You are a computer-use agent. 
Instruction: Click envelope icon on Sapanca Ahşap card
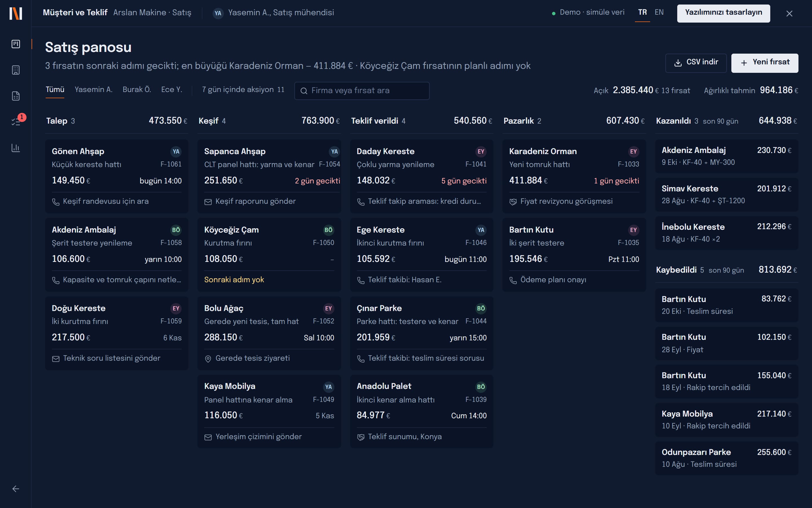208,202
